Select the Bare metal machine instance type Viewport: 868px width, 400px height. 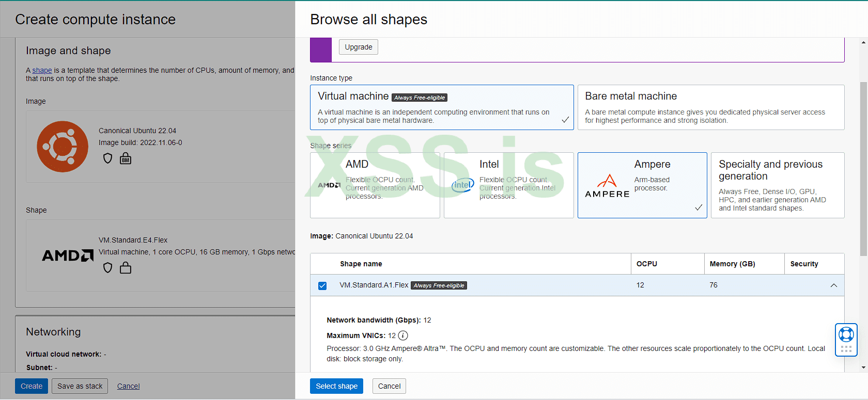pos(711,107)
